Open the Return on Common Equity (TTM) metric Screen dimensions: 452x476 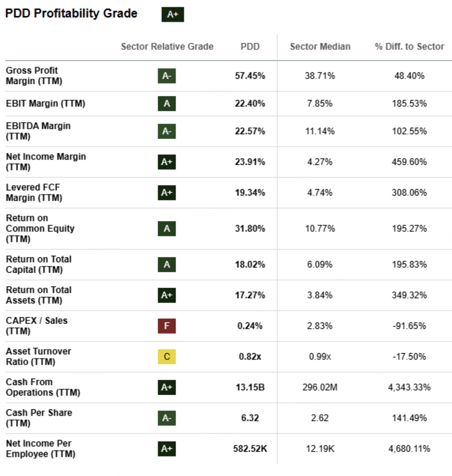40,228
